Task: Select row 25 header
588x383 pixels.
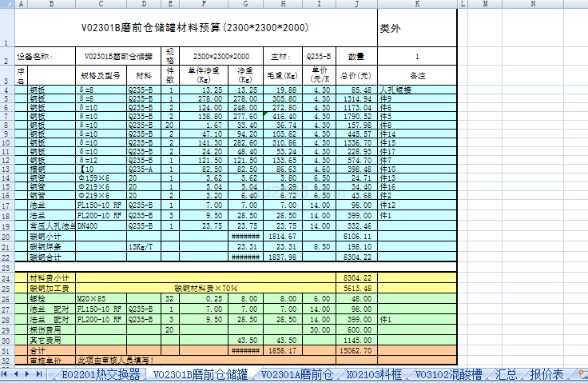Action: coord(8,289)
